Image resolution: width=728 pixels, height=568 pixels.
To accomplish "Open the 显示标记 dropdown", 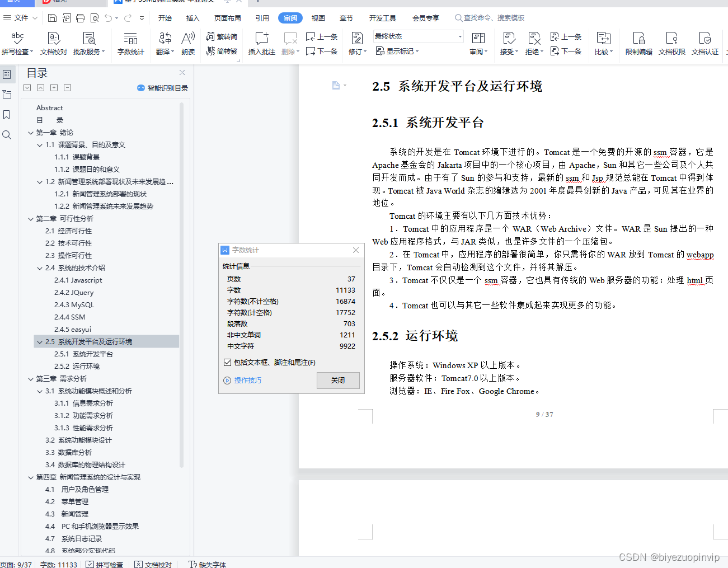I will click(x=398, y=51).
